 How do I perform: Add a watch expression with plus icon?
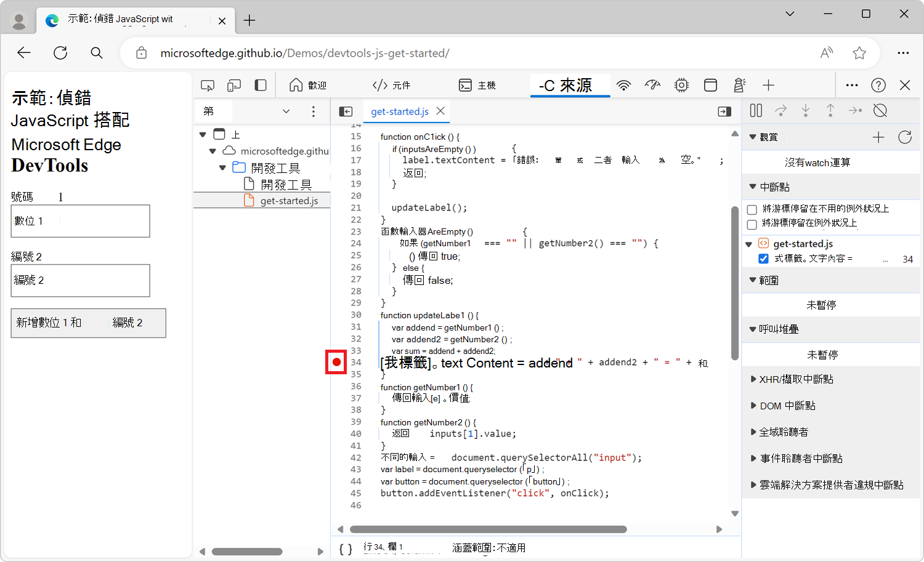click(878, 137)
